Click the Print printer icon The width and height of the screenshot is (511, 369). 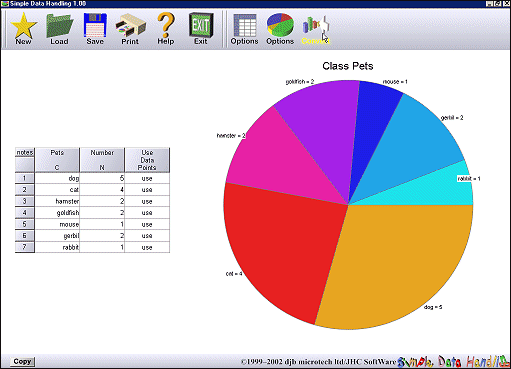tap(130, 29)
